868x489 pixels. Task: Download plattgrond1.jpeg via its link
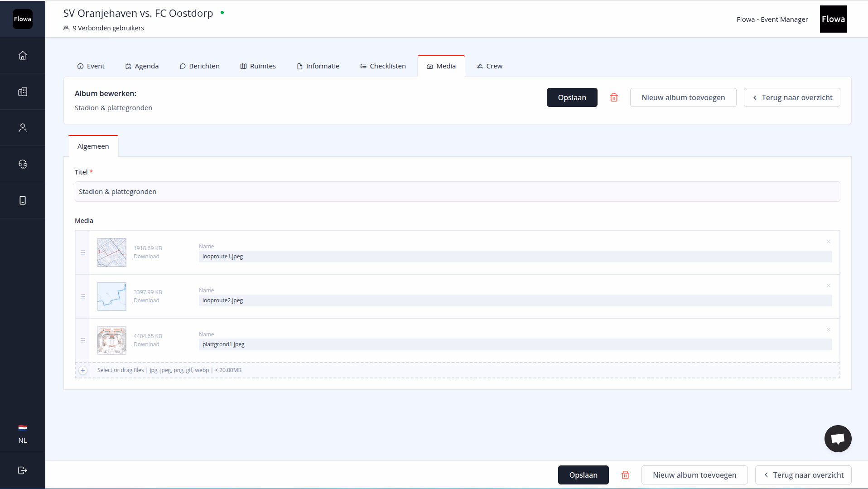click(146, 344)
